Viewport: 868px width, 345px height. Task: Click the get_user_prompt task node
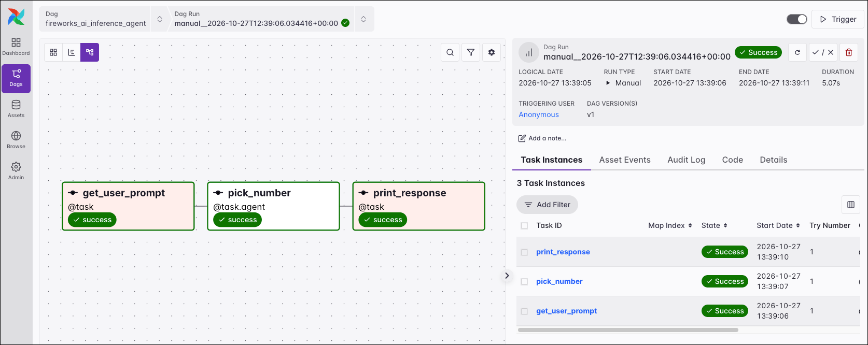coord(128,206)
